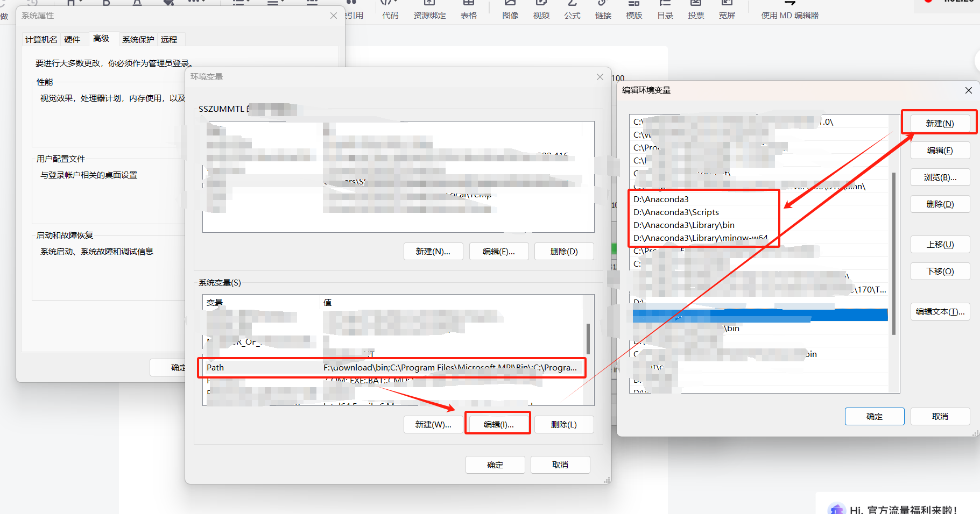Open the 计算机名 tab in 系统属性
980x514 pixels.
pyautogui.click(x=41, y=39)
